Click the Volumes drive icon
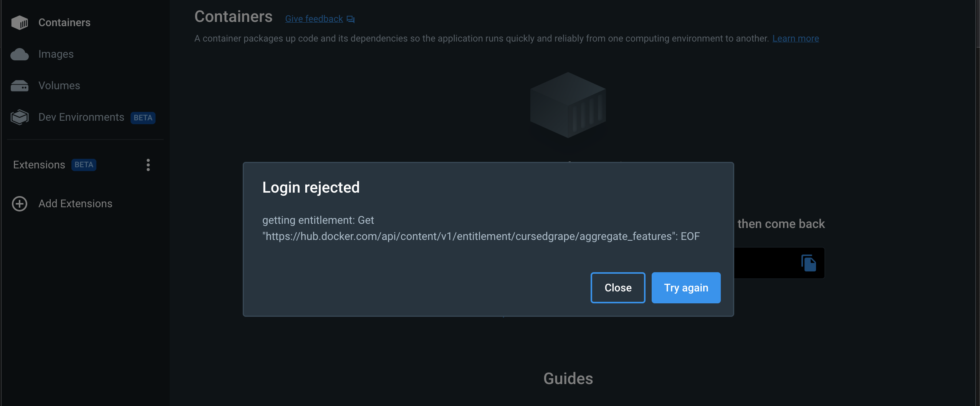Image resolution: width=980 pixels, height=406 pixels. (x=20, y=86)
